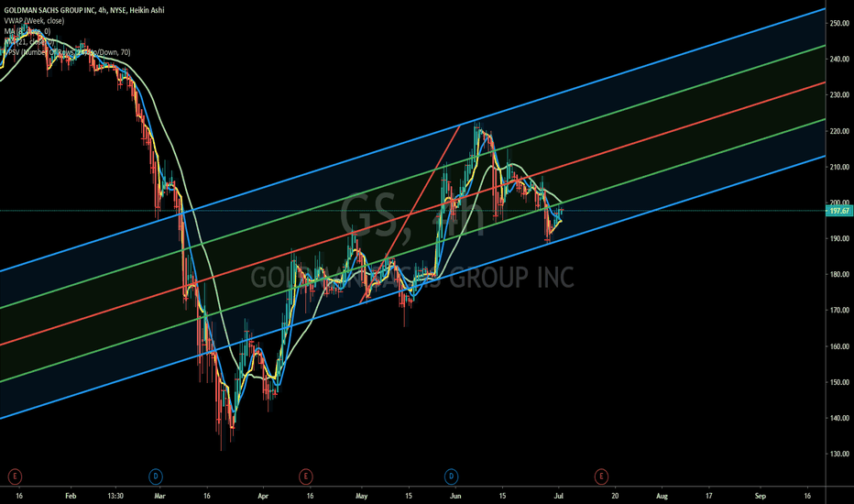
Task: Click the GOLDMAN SACHS GROUP INC chart title
Action: pos(84,10)
